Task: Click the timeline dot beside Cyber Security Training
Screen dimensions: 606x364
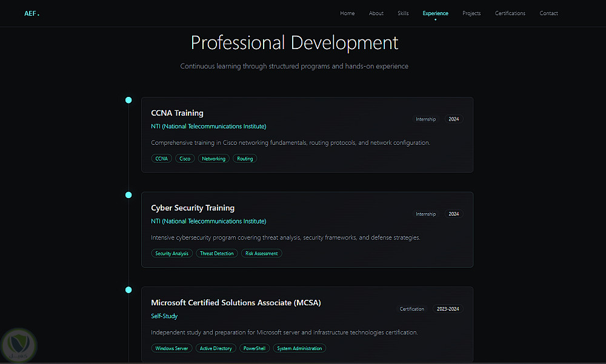Action: (128, 195)
